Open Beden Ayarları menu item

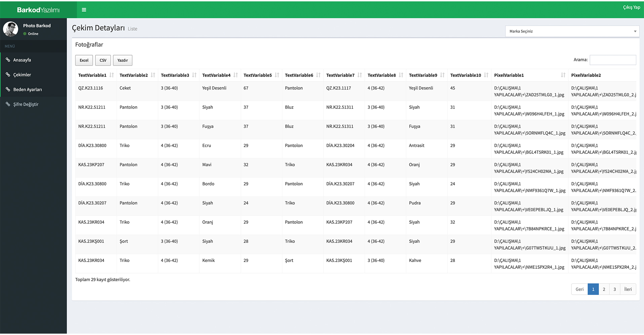(x=28, y=89)
